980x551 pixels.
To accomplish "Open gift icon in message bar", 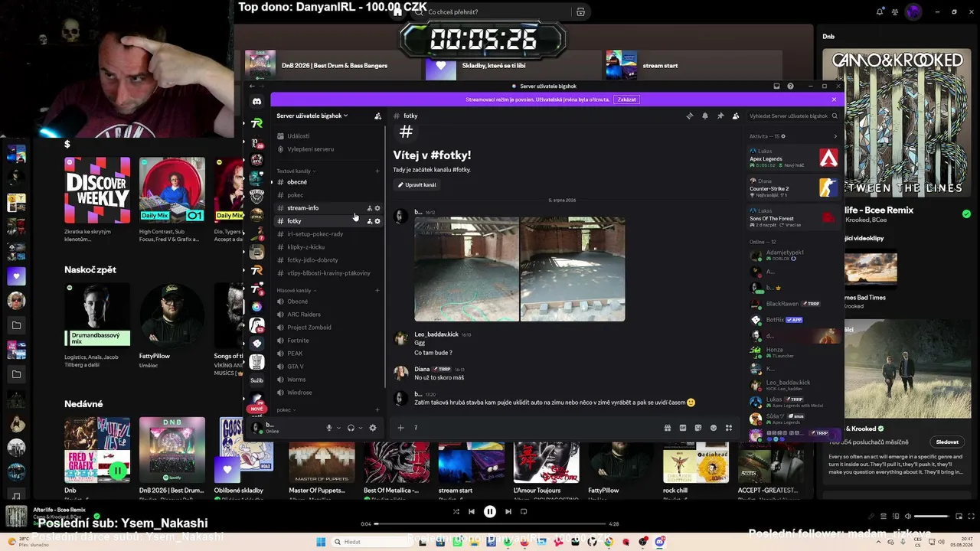I will click(x=668, y=428).
